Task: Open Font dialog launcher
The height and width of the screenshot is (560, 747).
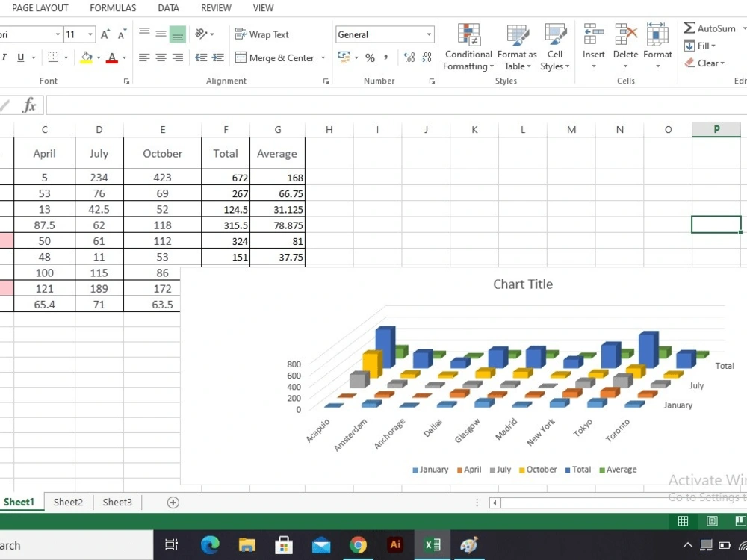Action: (x=126, y=81)
